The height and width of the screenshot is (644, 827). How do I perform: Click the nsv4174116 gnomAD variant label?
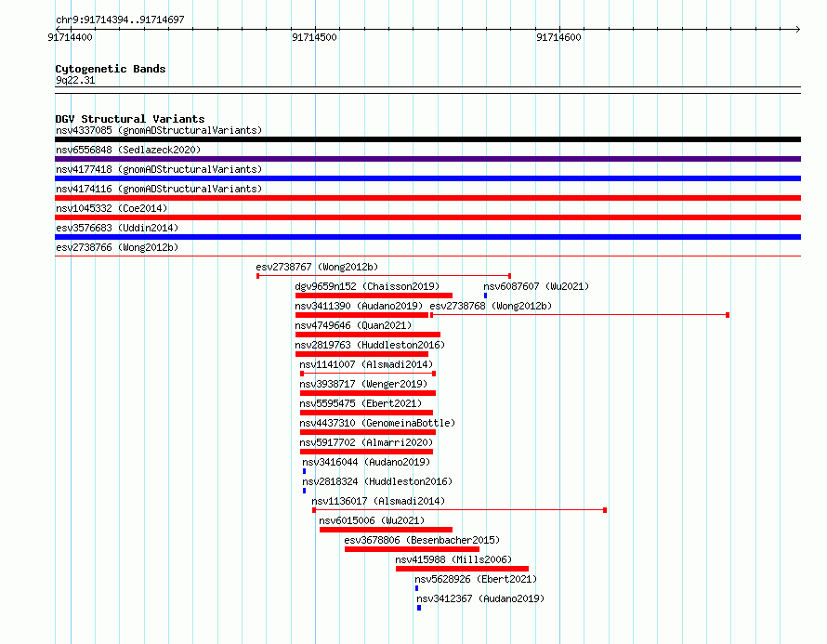click(x=159, y=189)
